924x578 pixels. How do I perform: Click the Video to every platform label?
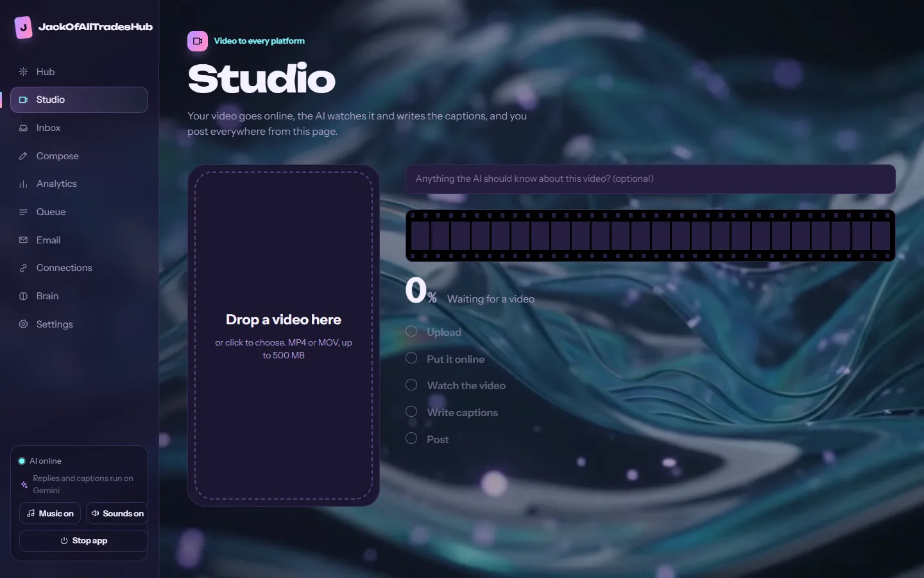pos(259,41)
